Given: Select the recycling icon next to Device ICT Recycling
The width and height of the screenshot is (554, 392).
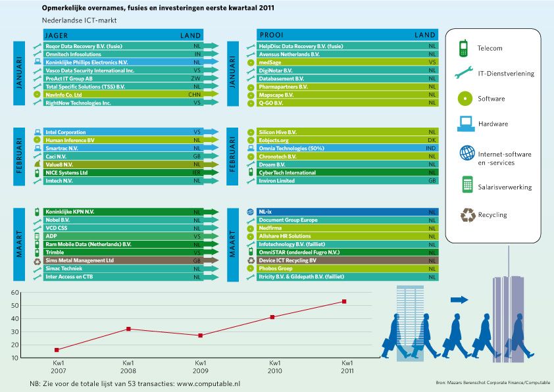Looking at the screenshot, I should point(251,260).
